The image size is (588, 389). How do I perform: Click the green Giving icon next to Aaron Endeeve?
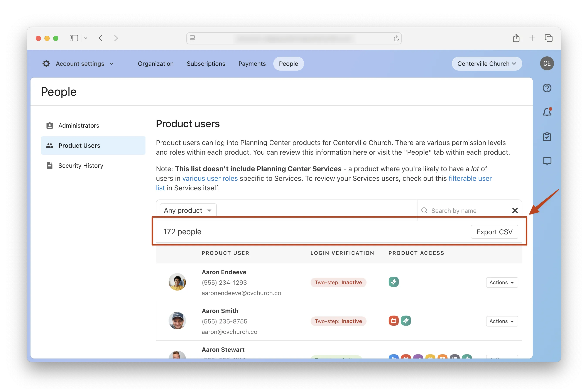click(394, 282)
